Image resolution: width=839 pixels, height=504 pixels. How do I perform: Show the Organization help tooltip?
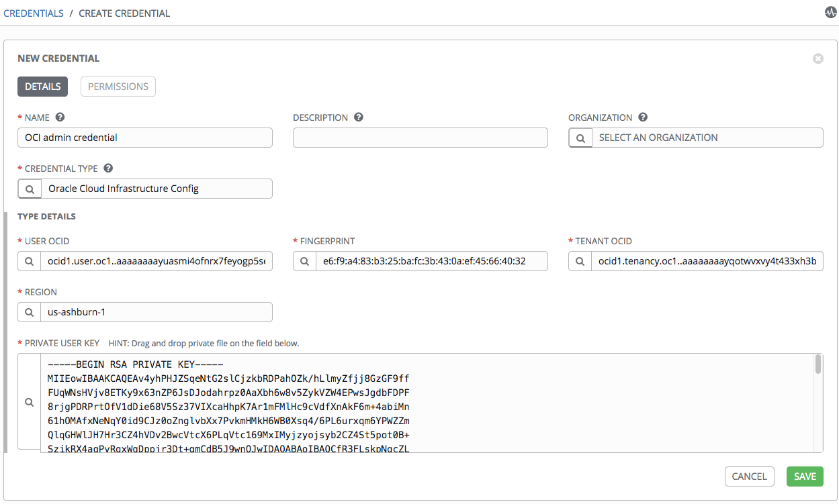coord(643,117)
